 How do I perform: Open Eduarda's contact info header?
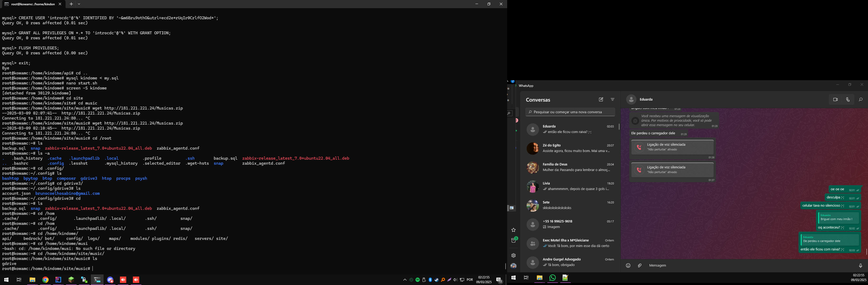[646, 99]
